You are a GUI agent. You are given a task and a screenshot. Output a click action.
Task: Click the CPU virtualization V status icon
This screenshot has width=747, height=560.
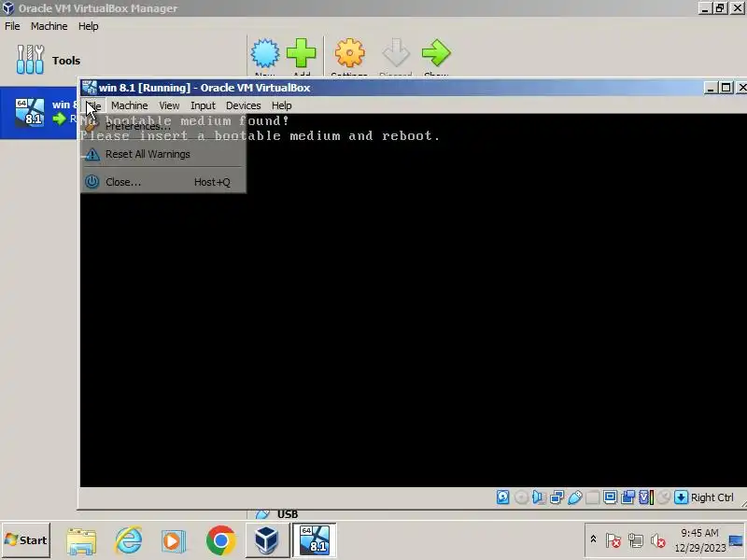[646, 497]
